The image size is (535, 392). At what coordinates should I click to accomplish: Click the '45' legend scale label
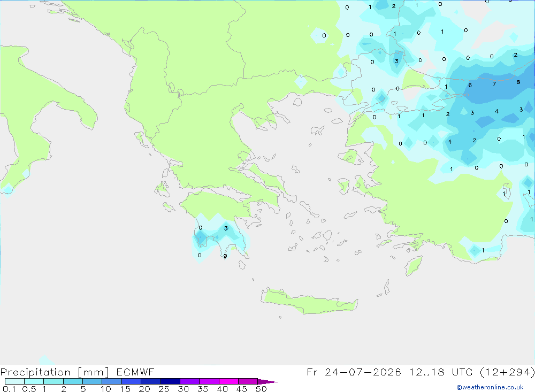pos(242,389)
